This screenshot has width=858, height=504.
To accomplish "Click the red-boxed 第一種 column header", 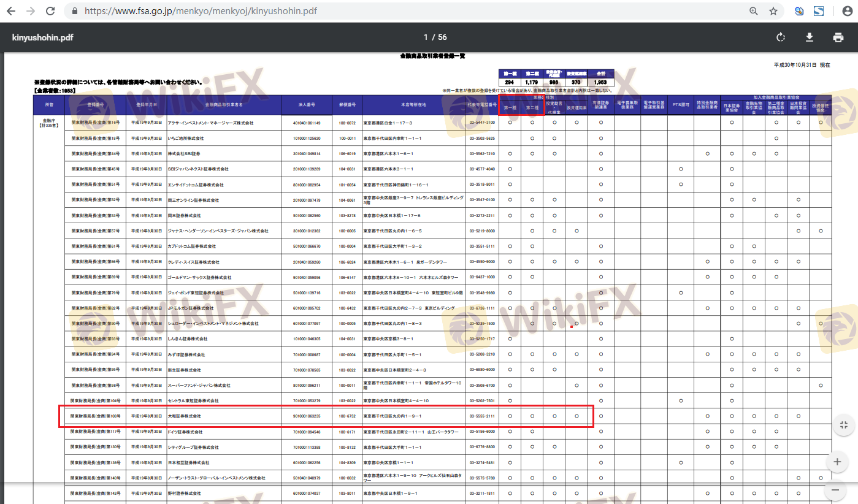I will pyautogui.click(x=510, y=108).
